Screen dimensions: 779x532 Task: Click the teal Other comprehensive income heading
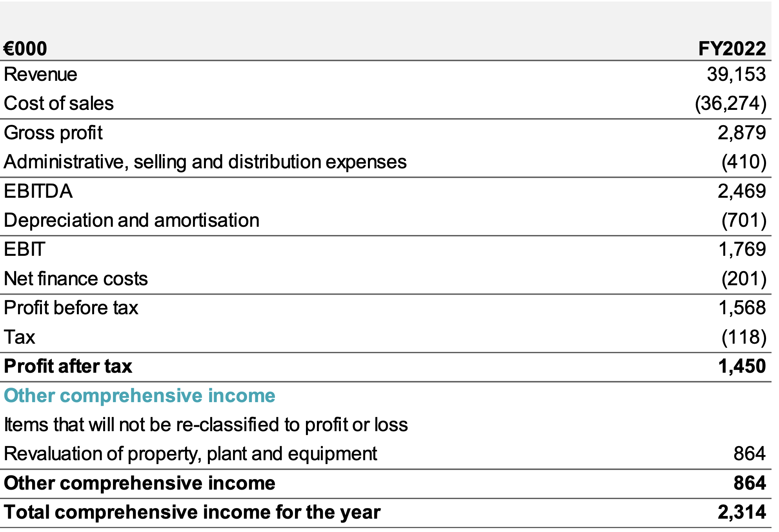pos(139,395)
